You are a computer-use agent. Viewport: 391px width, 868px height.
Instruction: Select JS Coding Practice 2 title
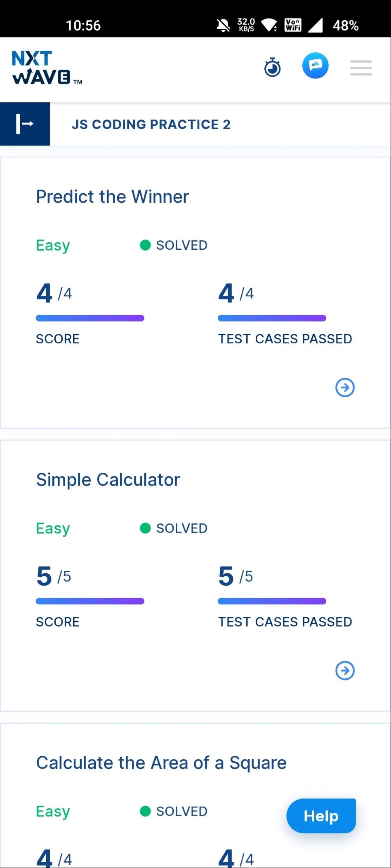[151, 124]
